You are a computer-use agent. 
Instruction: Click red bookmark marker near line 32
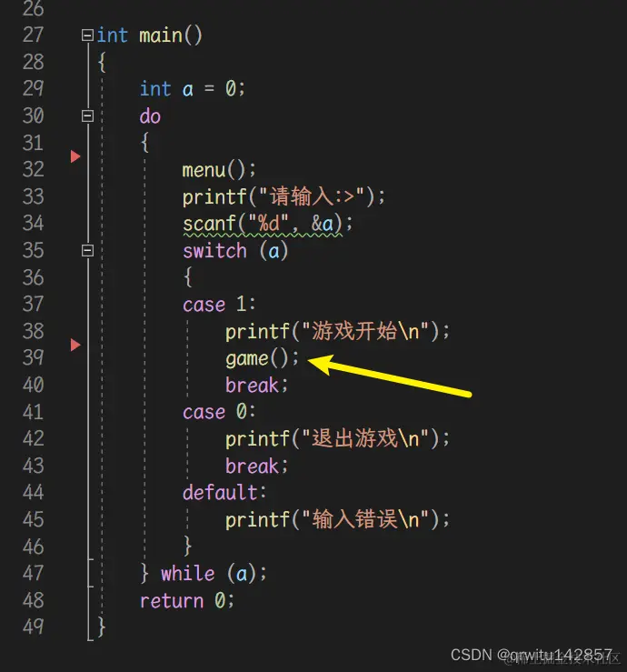(x=75, y=156)
